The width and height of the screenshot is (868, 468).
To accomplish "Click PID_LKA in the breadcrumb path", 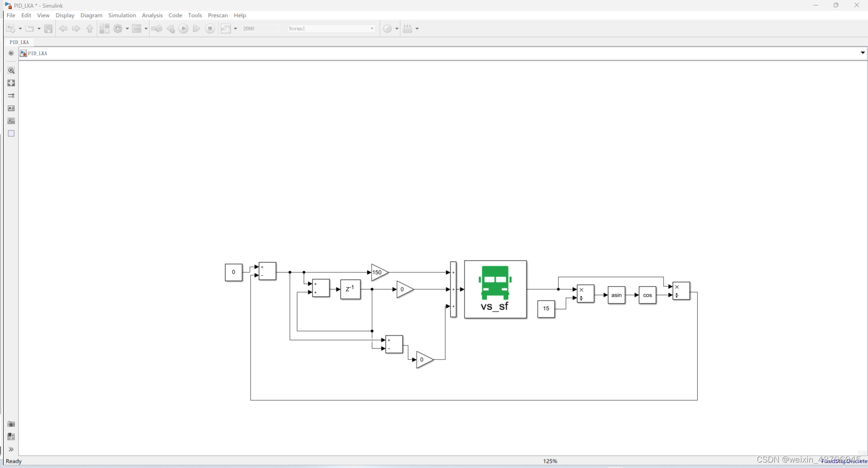I will pos(37,53).
